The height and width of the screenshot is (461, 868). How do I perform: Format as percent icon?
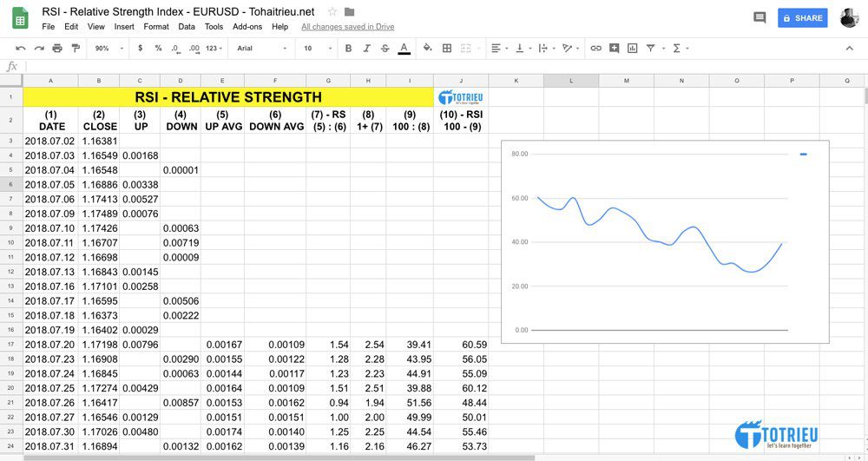click(x=158, y=48)
